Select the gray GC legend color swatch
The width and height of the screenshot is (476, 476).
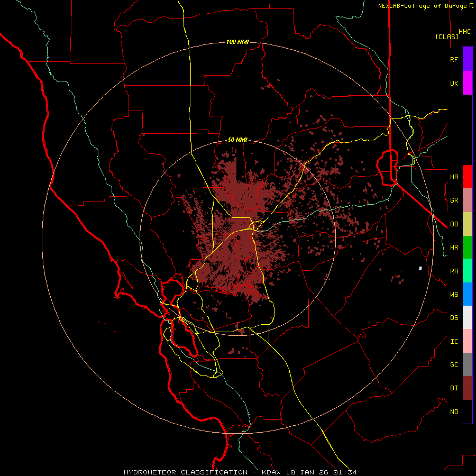point(467,364)
